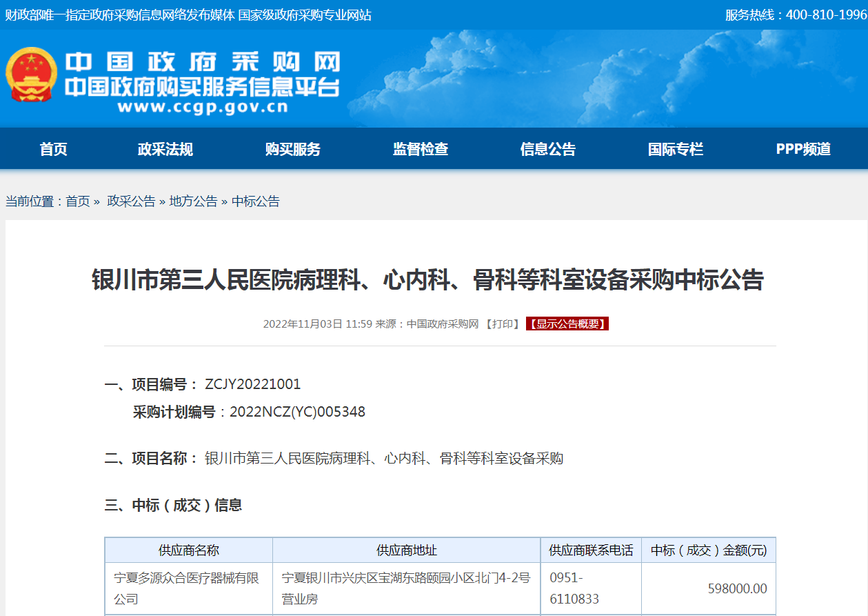
Task: Go to the 购买服务 section
Action: pos(293,149)
